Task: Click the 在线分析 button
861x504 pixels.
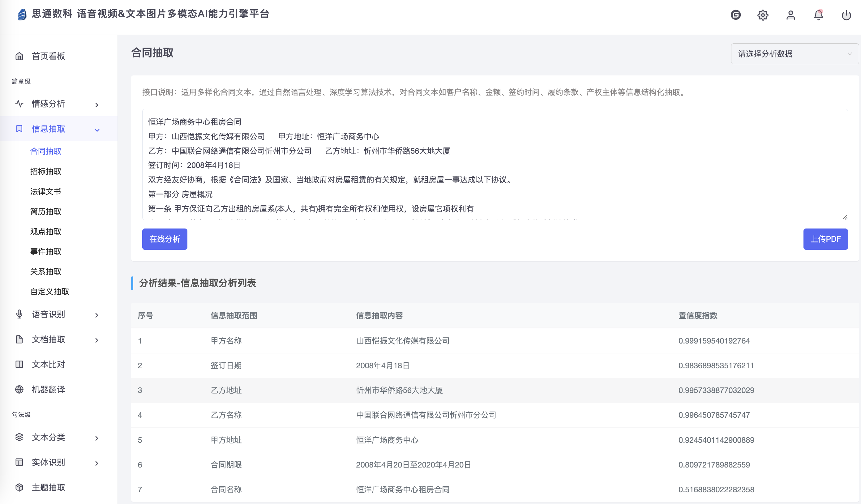Action: click(165, 239)
